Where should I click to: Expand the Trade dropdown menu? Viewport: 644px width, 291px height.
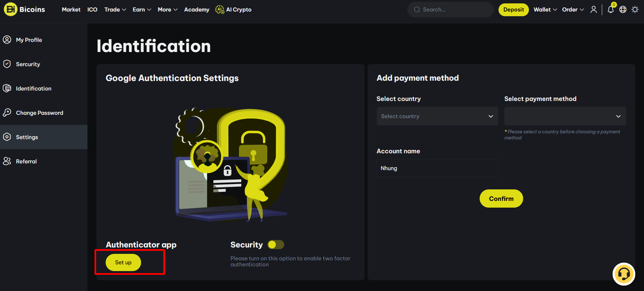(115, 9)
